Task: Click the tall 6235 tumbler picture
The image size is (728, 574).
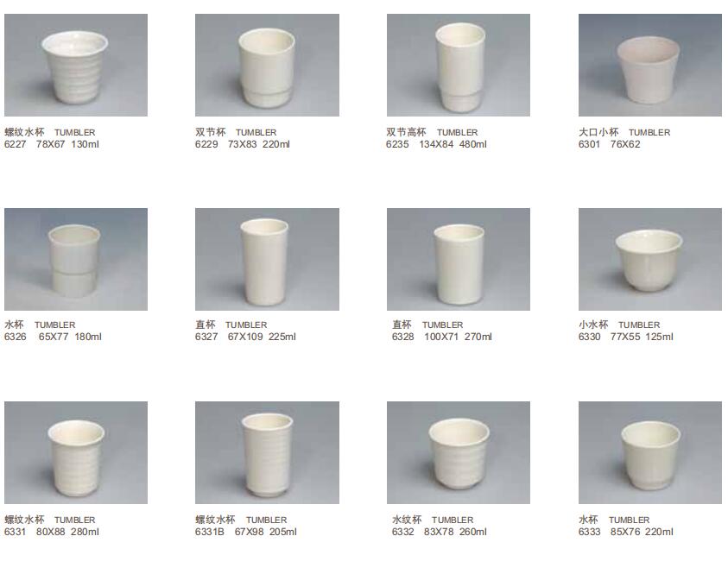Action: point(459,65)
